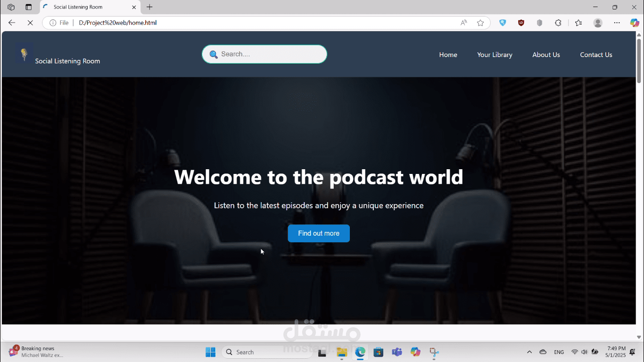Open Contact Us link in the header
The height and width of the screenshot is (362, 644).
point(596,55)
